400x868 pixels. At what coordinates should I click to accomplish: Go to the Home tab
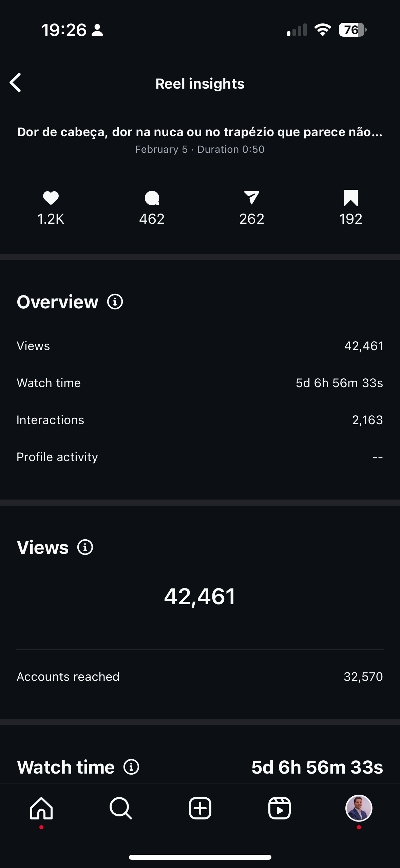click(41, 808)
